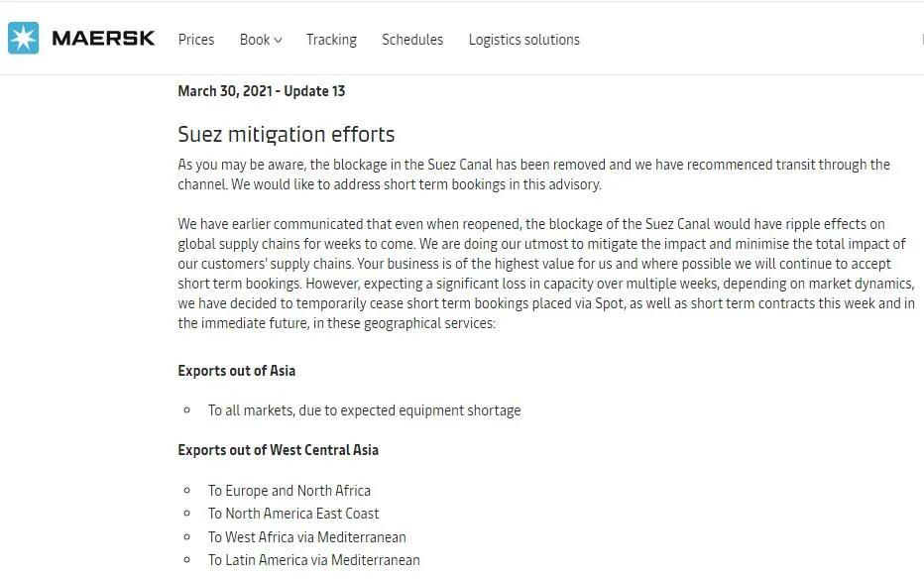Select the 'Exports out of Asia' heading
Image resolution: width=924 pixels, height=579 pixels.
[237, 371]
